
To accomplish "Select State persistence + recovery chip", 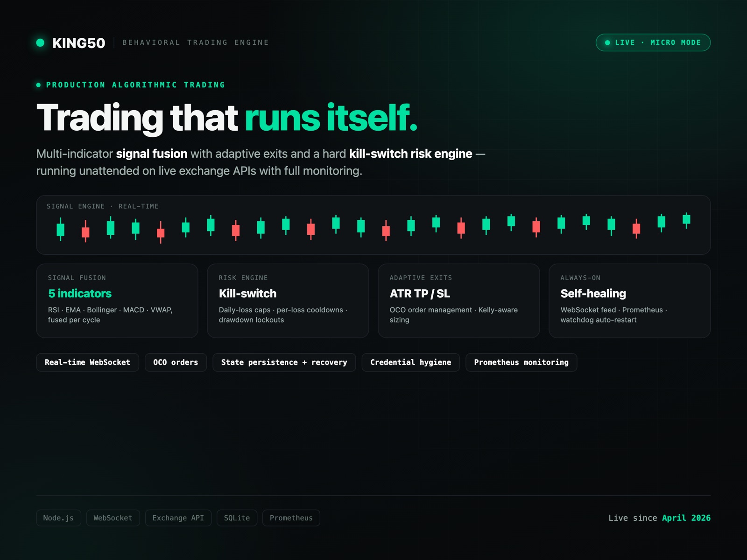I will [x=284, y=363].
